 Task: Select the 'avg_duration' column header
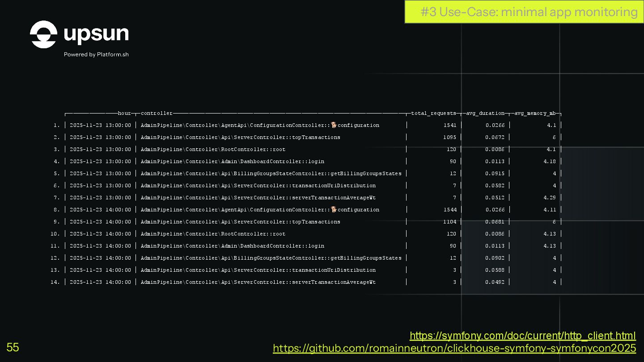click(485, 114)
